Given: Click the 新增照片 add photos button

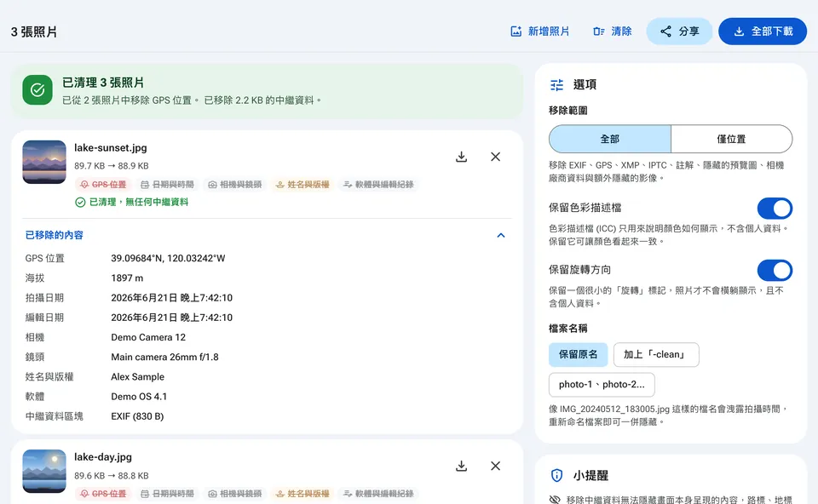Looking at the screenshot, I should 540,31.
